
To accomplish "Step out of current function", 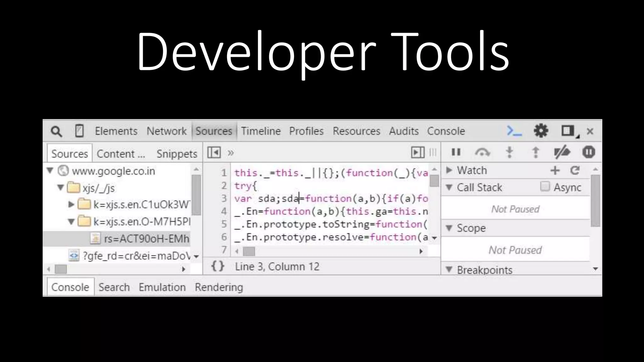I will pos(536,152).
